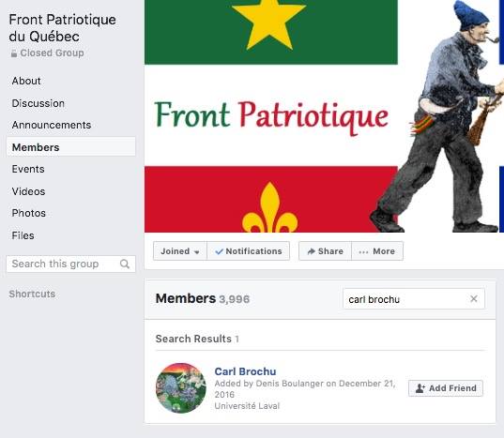504x438 pixels.
Task: Click the Search this group field
Action: tap(70, 264)
